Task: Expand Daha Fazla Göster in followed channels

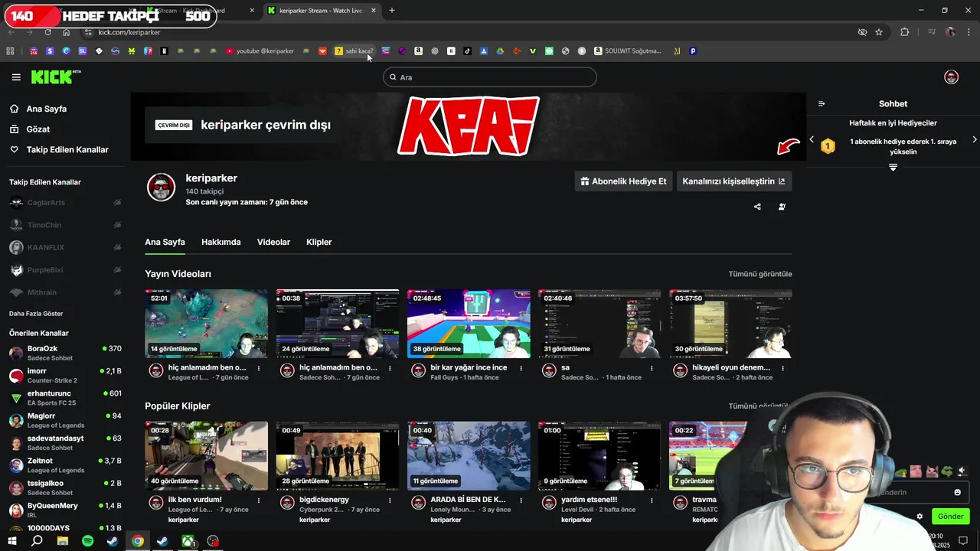Action: (x=36, y=314)
